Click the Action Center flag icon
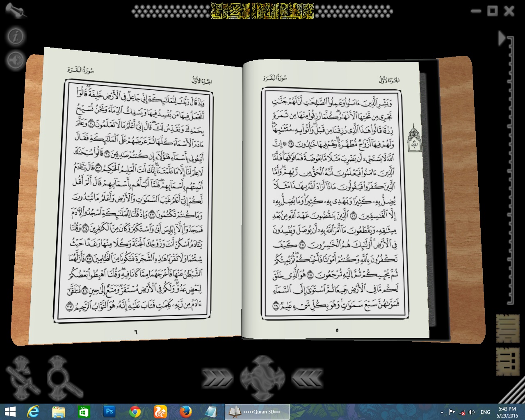Image resolution: width=525 pixels, height=420 pixels. click(452, 412)
